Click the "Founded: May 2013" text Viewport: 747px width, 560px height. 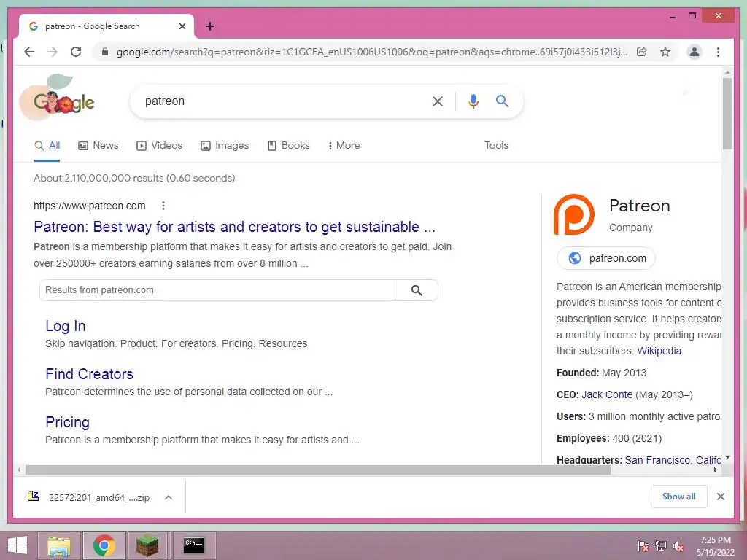click(601, 373)
